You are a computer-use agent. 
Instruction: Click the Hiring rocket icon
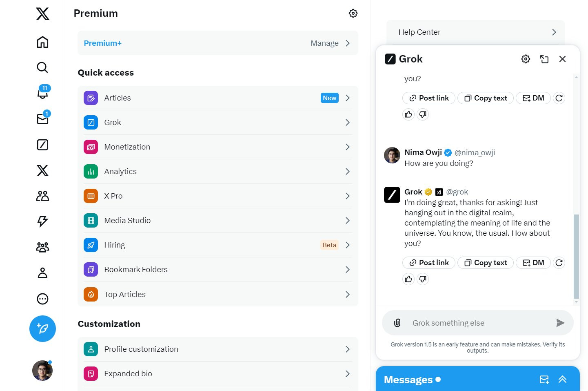coord(91,245)
